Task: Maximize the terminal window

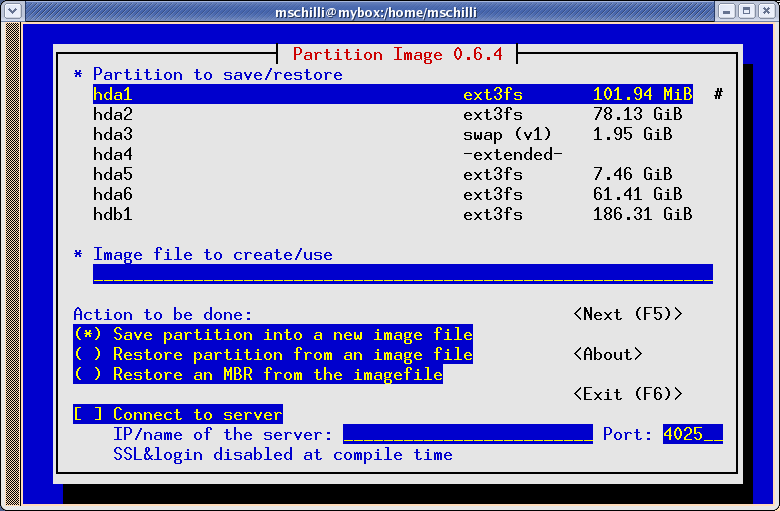Action: (x=747, y=11)
